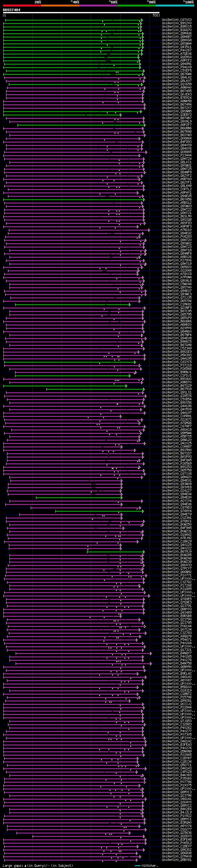Select the UniRef100_C6SYC5 entry
Viewport: 197px width, 868px height.
click(177, 362)
